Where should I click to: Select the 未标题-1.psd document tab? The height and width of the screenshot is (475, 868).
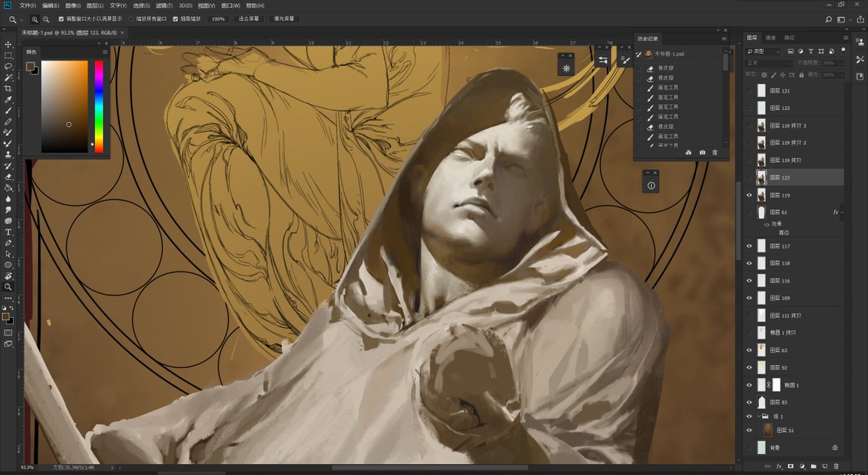[x=69, y=33]
